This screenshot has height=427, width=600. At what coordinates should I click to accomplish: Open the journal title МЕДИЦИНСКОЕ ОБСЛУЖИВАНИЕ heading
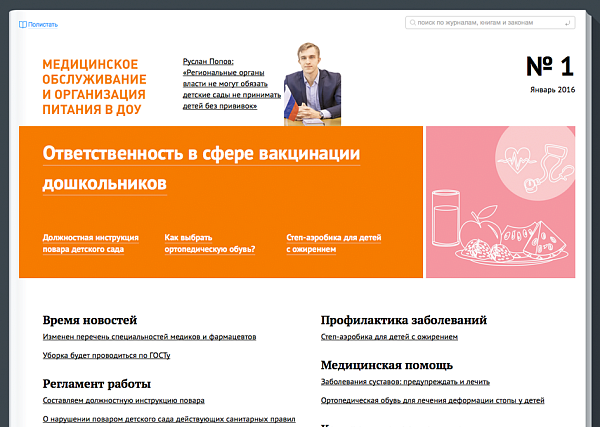point(94,87)
